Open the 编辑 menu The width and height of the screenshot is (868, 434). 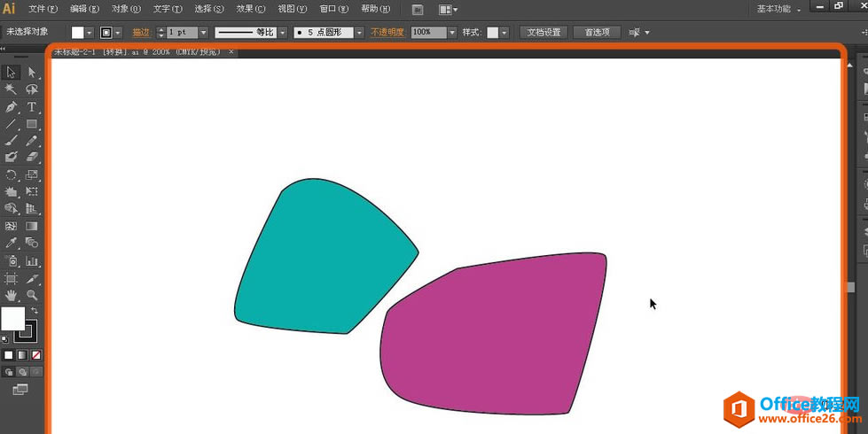(85, 9)
